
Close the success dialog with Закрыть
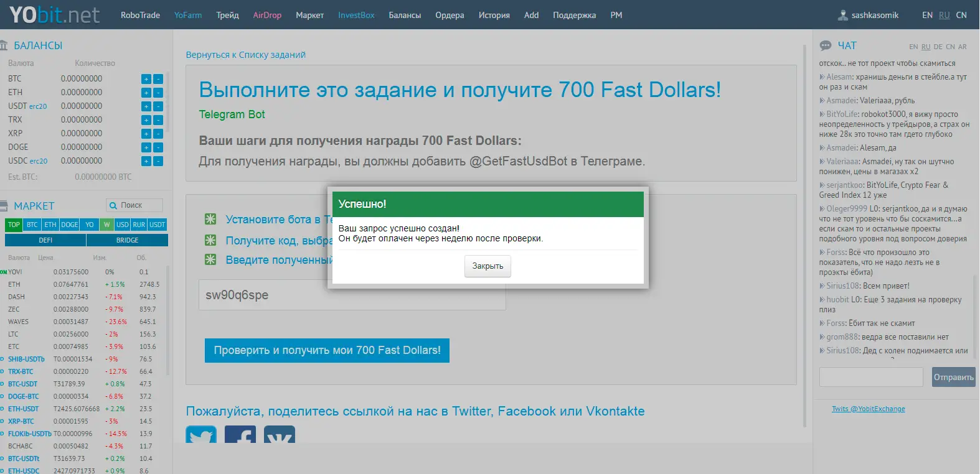point(488,266)
